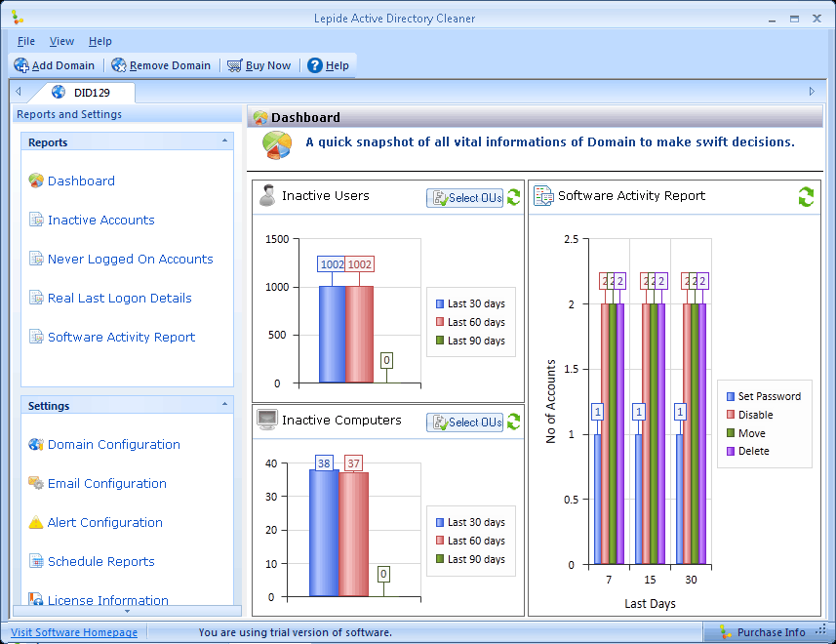Click the Buy Now shopping cart icon
The height and width of the screenshot is (644, 836).
[234, 65]
